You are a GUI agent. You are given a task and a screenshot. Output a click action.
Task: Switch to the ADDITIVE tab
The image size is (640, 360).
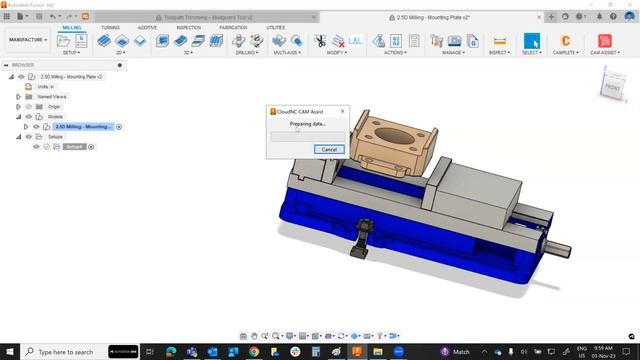147,27
